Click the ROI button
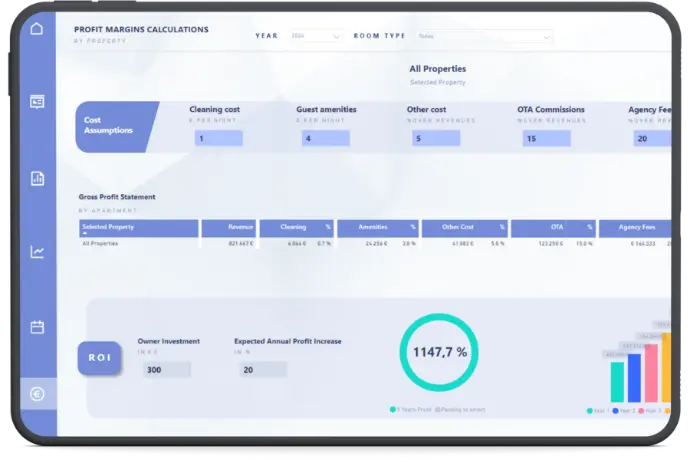Image resolution: width=690 pixels, height=460 pixels. 99,357
